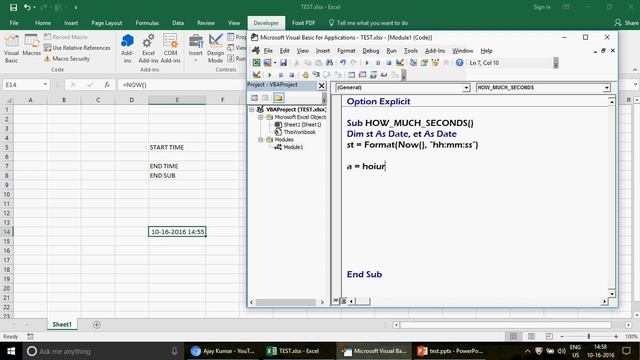640x360 pixels.
Task: Click Insert Function fx icon
Action: [107, 85]
